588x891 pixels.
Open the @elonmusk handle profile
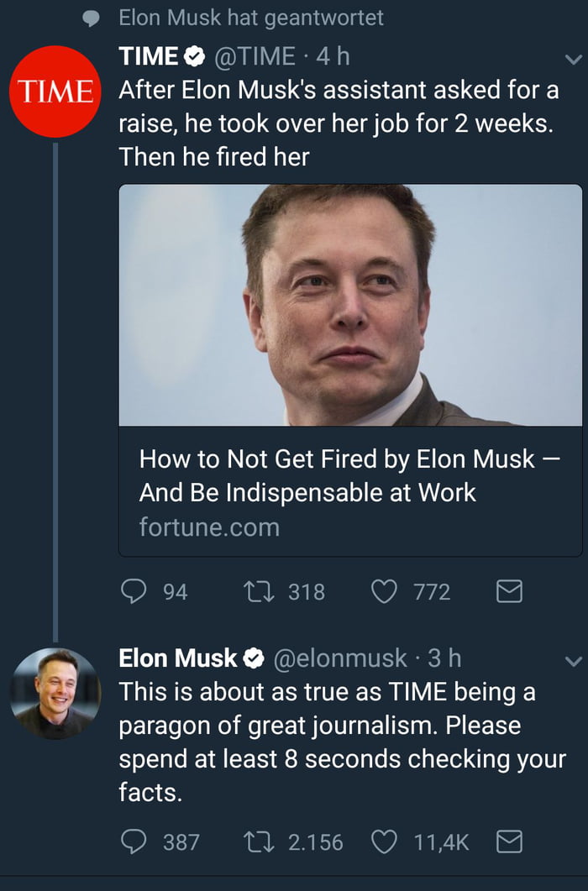coord(340,658)
